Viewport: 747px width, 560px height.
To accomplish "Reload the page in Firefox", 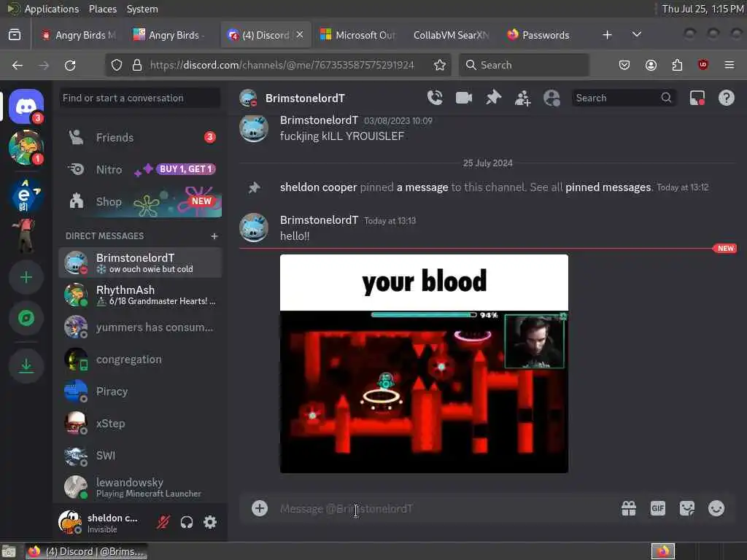I will coord(70,65).
